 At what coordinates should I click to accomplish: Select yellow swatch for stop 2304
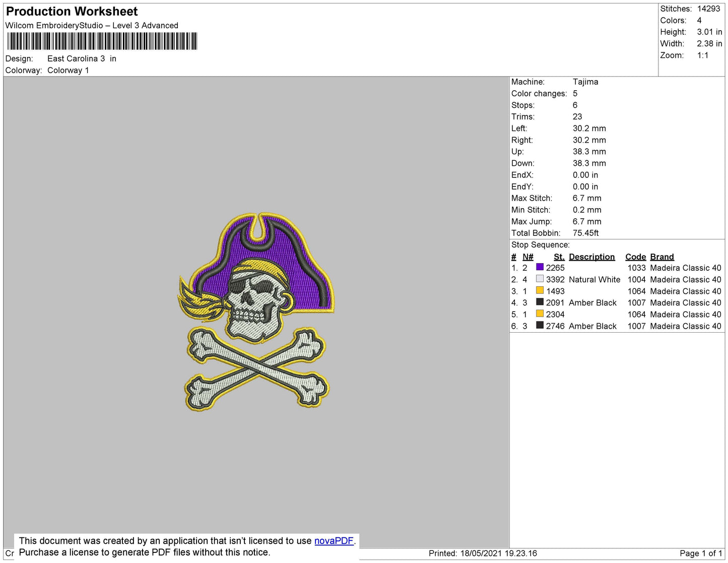tap(540, 314)
